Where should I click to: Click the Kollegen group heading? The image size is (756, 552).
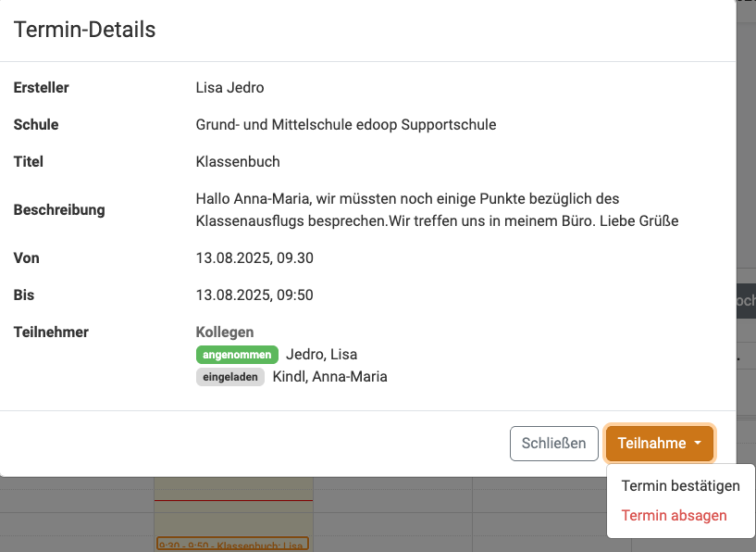[225, 332]
